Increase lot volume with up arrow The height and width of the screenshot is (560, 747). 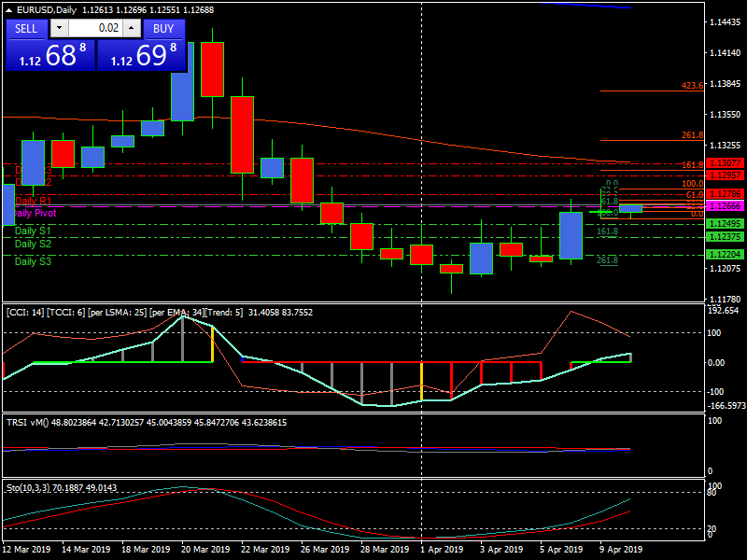point(134,28)
